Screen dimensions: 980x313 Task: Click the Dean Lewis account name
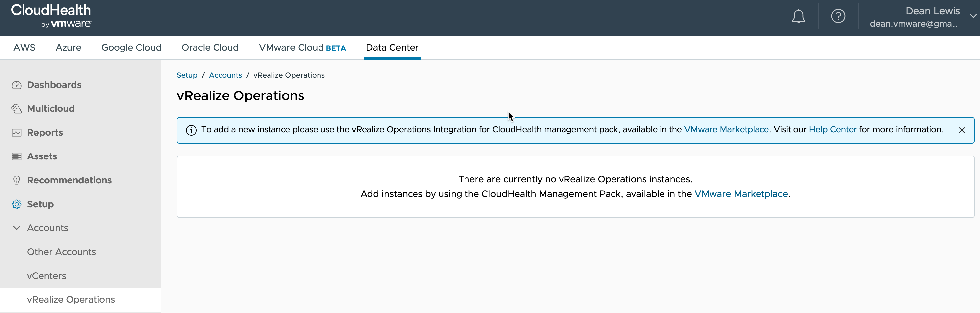[x=932, y=11]
